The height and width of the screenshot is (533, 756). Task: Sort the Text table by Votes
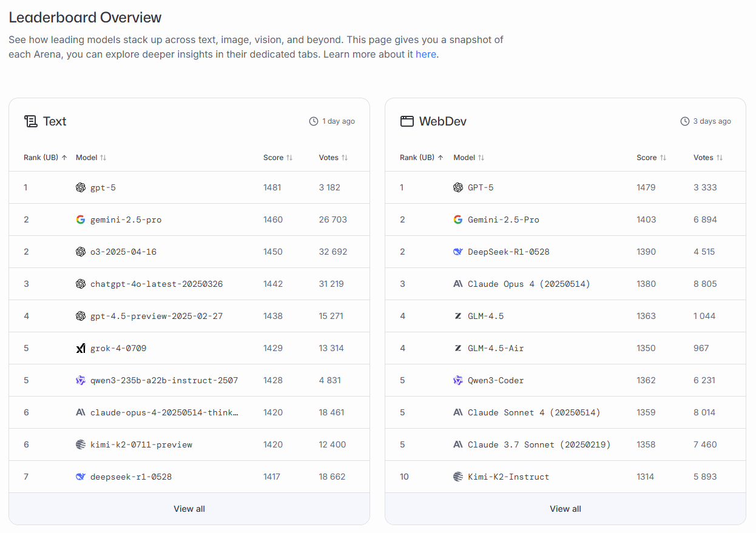tap(333, 158)
